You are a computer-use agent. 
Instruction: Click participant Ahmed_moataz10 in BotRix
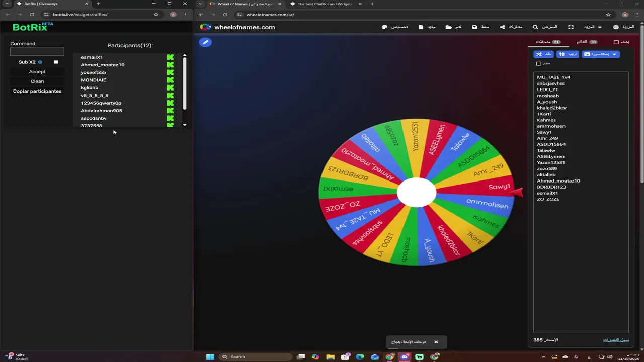click(x=102, y=65)
